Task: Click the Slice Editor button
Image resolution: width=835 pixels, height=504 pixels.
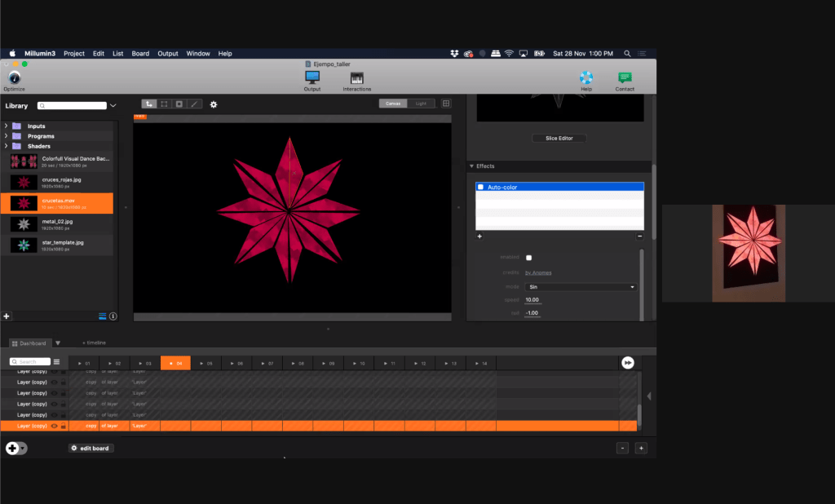Action: pos(559,139)
